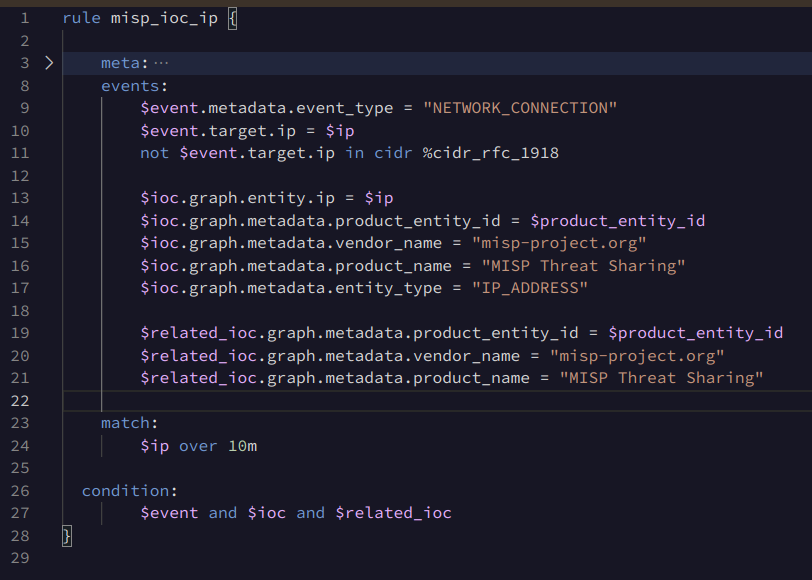
Task: Click $ioc in the condition line
Action: (267, 513)
